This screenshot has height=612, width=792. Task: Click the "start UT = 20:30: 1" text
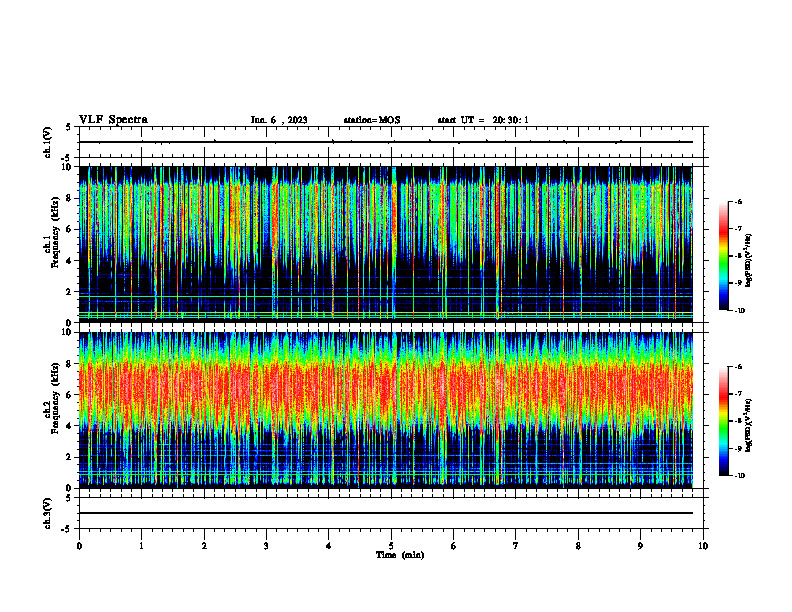click(483, 120)
